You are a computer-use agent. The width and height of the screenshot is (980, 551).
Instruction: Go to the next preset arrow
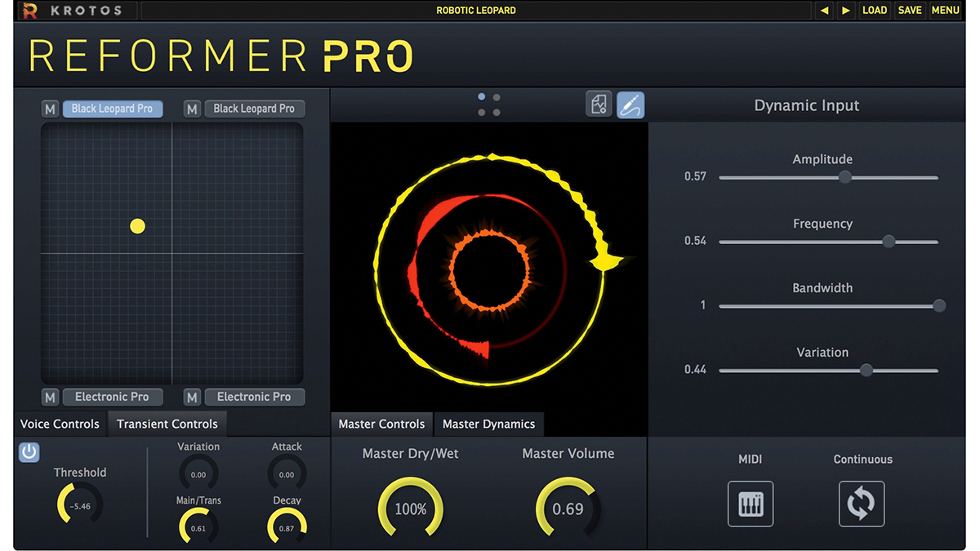pos(845,11)
